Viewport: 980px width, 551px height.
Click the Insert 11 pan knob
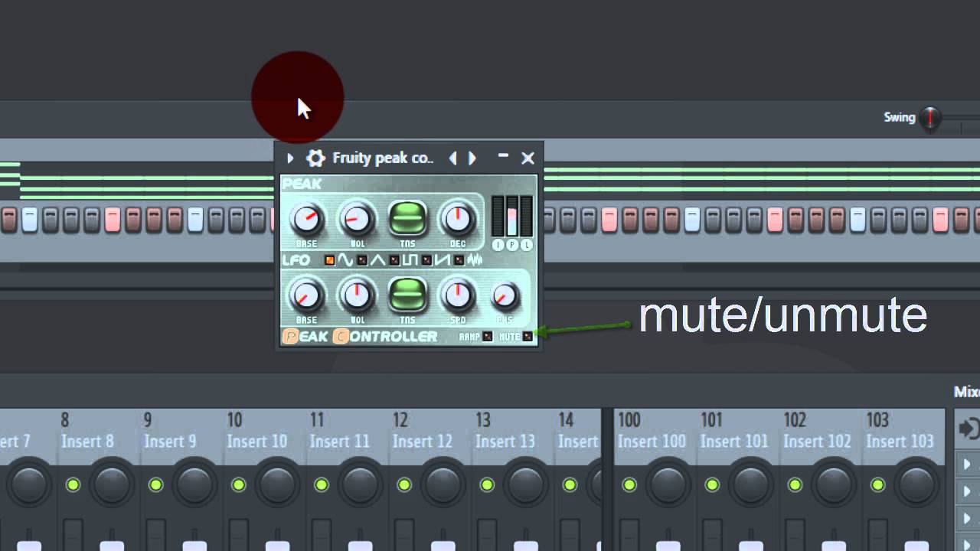359,484
